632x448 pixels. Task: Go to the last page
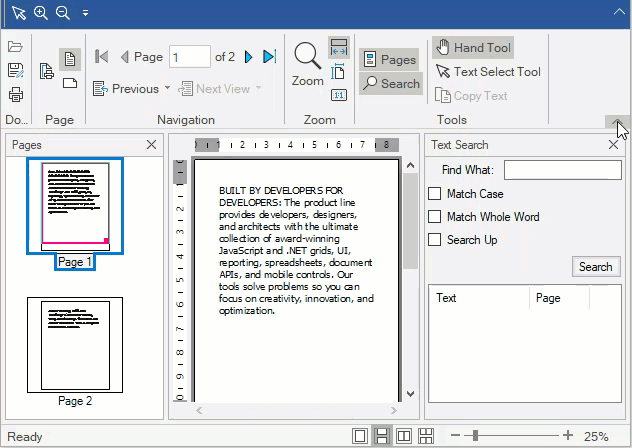[269, 57]
